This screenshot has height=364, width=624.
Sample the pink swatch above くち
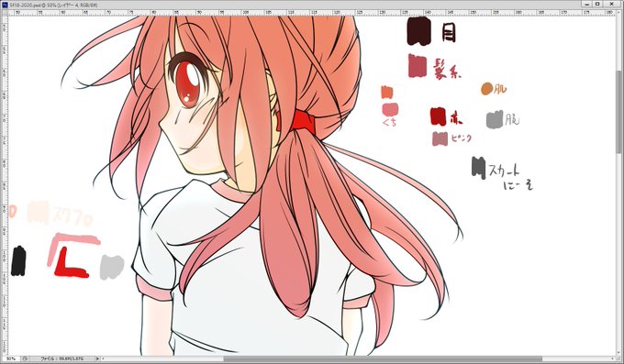click(390, 109)
